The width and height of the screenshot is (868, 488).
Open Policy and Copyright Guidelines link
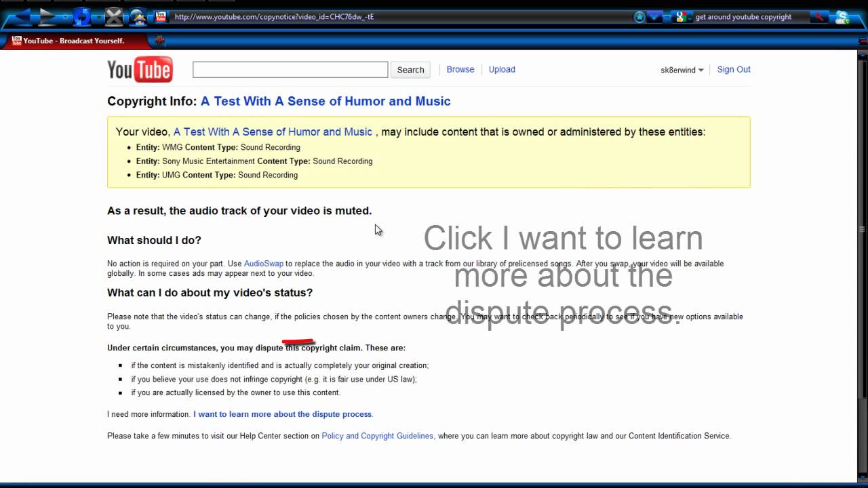point(378,436)
